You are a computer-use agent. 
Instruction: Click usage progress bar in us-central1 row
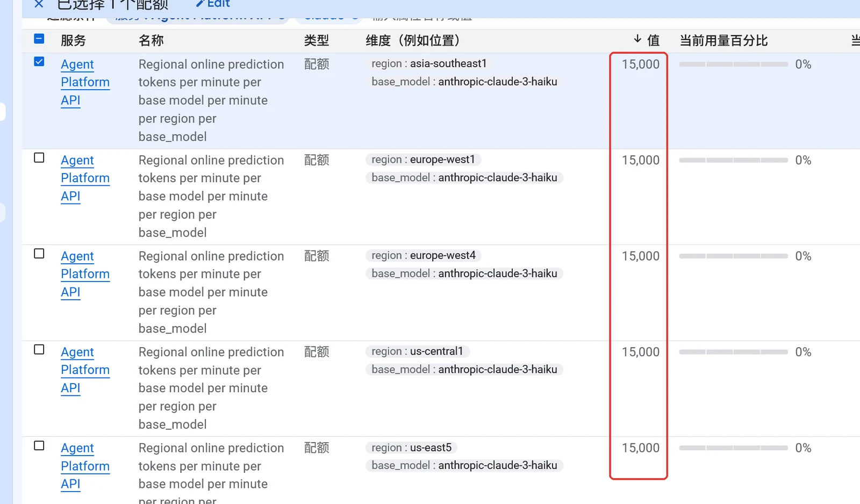click(x=733, y=352)
